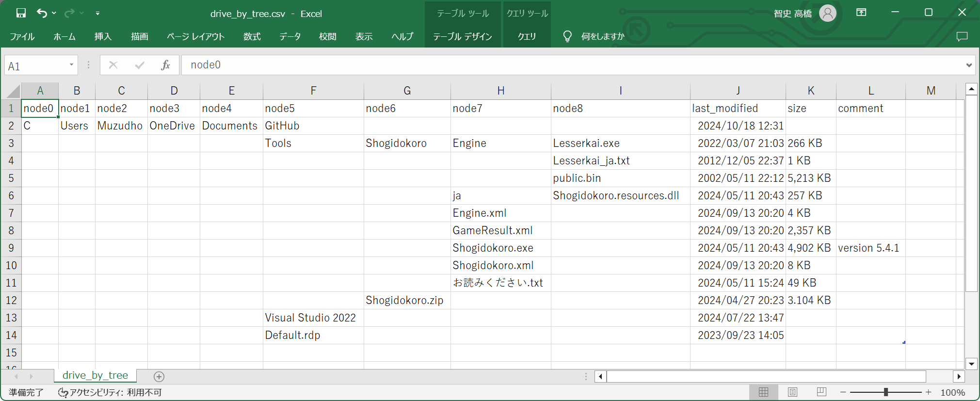
Task: Click the Insert Function fx icon
Action: [x=165, y=65]
